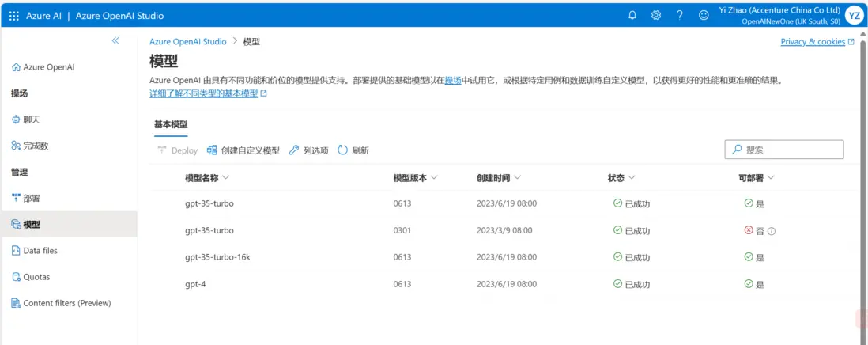This screenshot has width=868, height=345.
Task: Click 刷新 to refresh the list
Action: (x=353, y=150)
